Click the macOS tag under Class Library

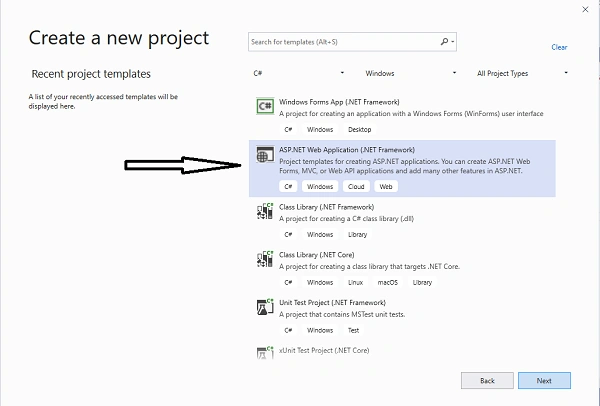(388, 282)
